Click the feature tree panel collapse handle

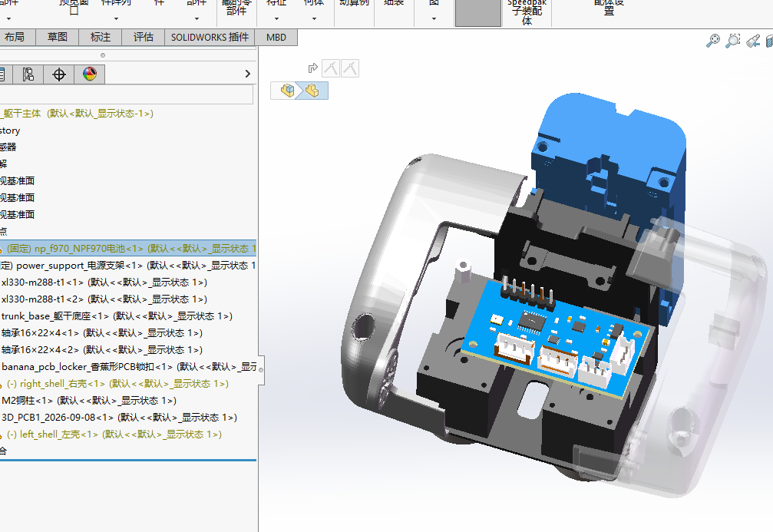click(x=260, y=370)
